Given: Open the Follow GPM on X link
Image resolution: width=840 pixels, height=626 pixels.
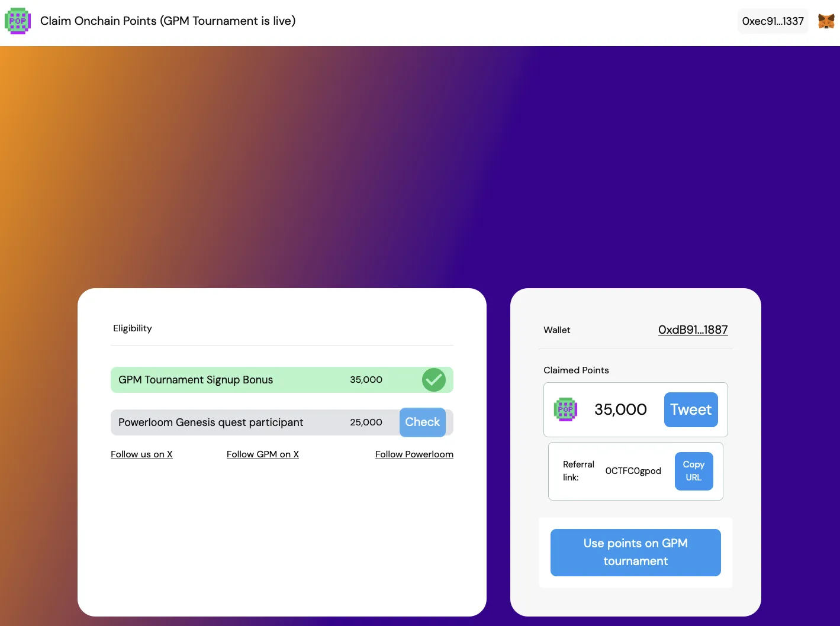Looking at the screenshot, I should tap(263, 454).
